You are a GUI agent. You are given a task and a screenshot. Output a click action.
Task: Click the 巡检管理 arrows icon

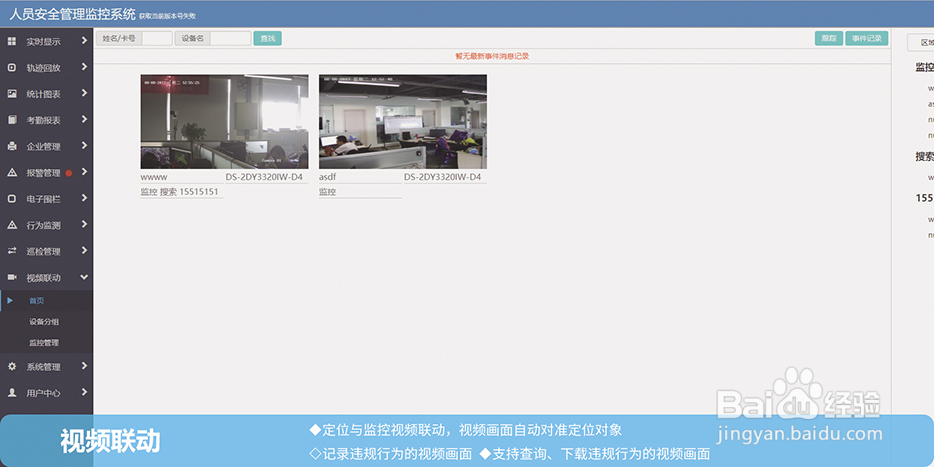coord(12,251)
